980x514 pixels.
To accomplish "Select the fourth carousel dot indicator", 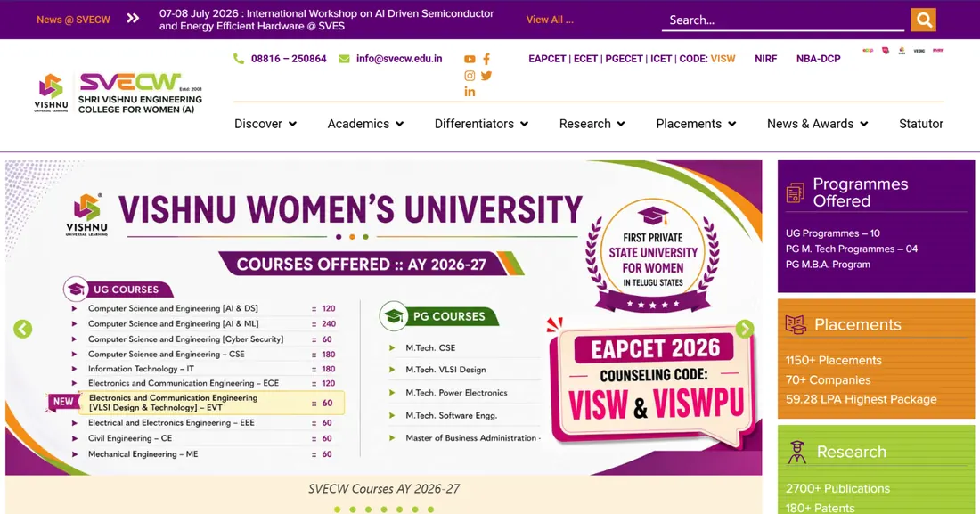I will (384, 510).
